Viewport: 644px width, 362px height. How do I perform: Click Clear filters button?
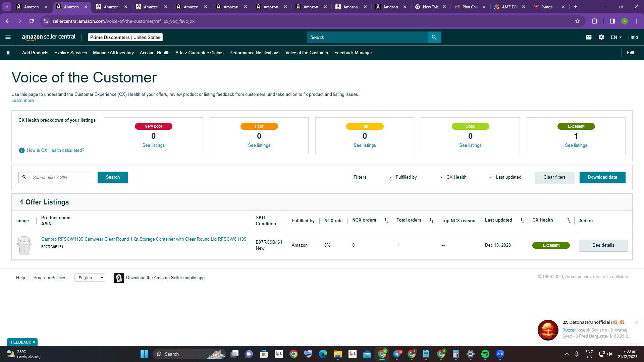coord(554,177)
